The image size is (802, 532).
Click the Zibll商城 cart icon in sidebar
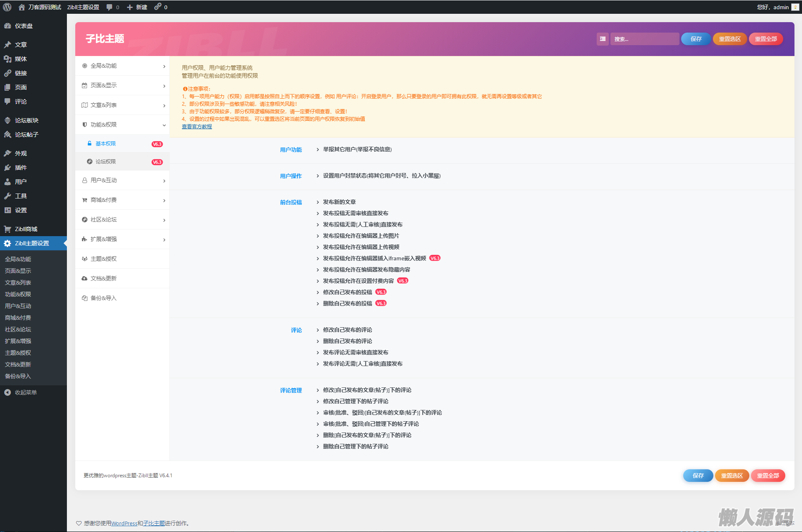click(x=8, y=229)
